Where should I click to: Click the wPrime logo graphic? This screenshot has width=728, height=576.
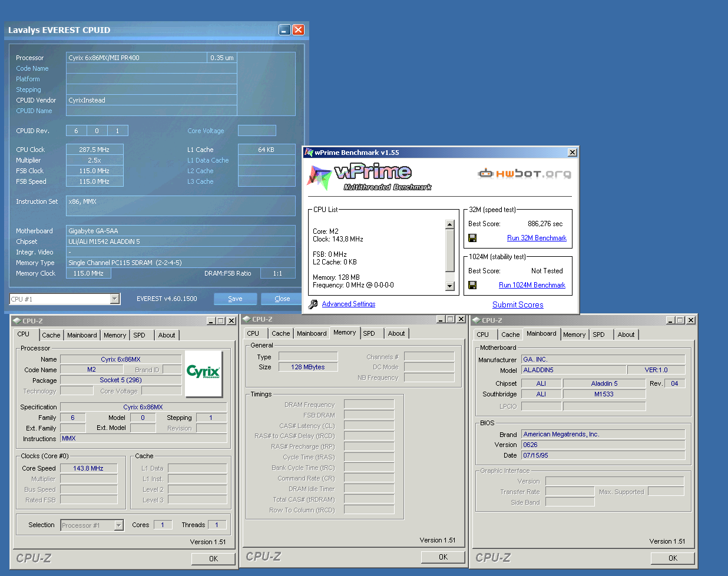click(x=370, y=177)
